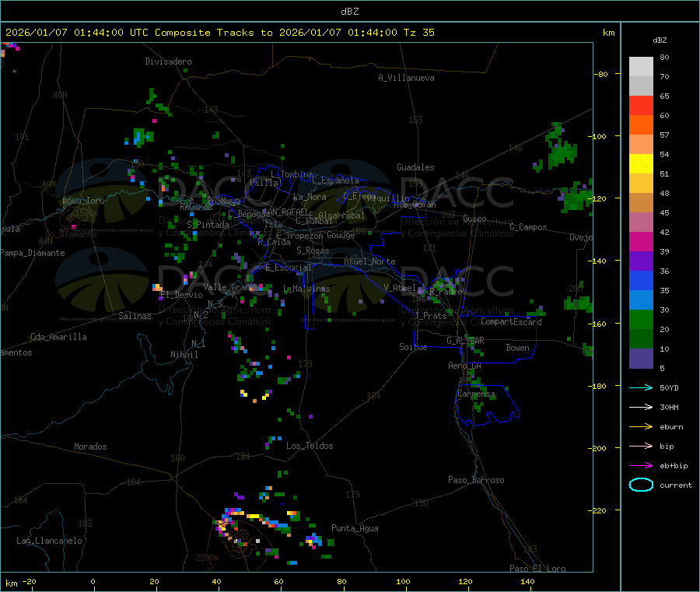The height and width of the screenshot is (592, 700).
Task: Click the 'A_Villanueva' map label
Action: point(406,78)
